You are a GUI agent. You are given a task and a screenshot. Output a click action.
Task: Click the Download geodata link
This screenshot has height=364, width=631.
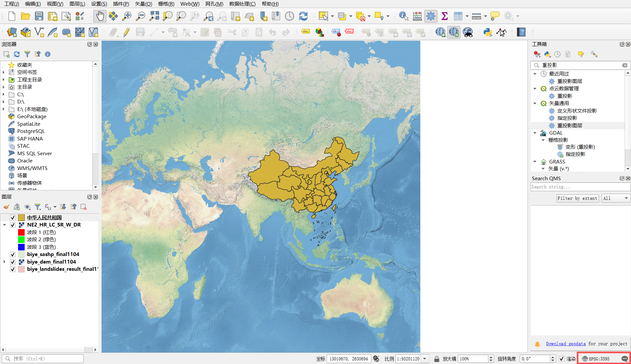point(566,344)
